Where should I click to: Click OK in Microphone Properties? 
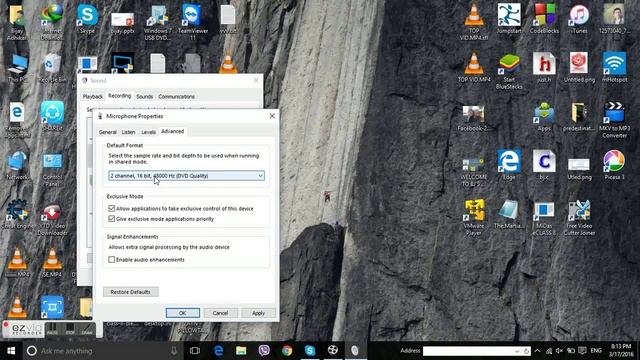tap(182, 313)
